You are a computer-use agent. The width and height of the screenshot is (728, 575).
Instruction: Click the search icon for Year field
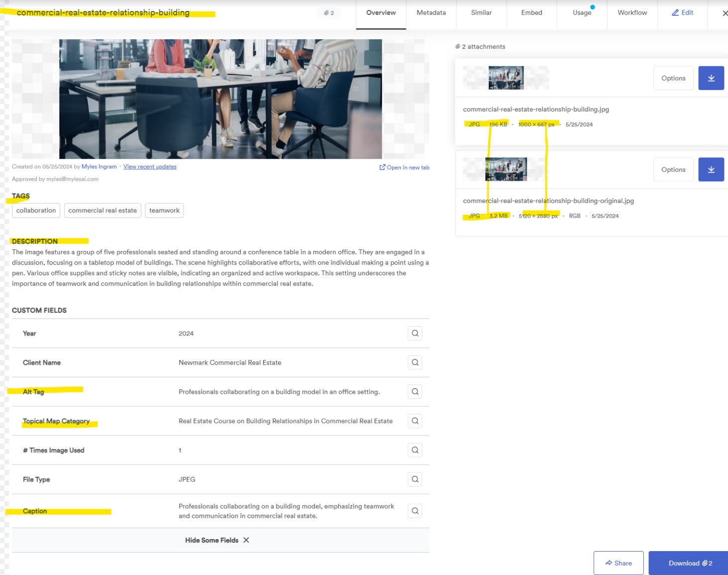415,333
